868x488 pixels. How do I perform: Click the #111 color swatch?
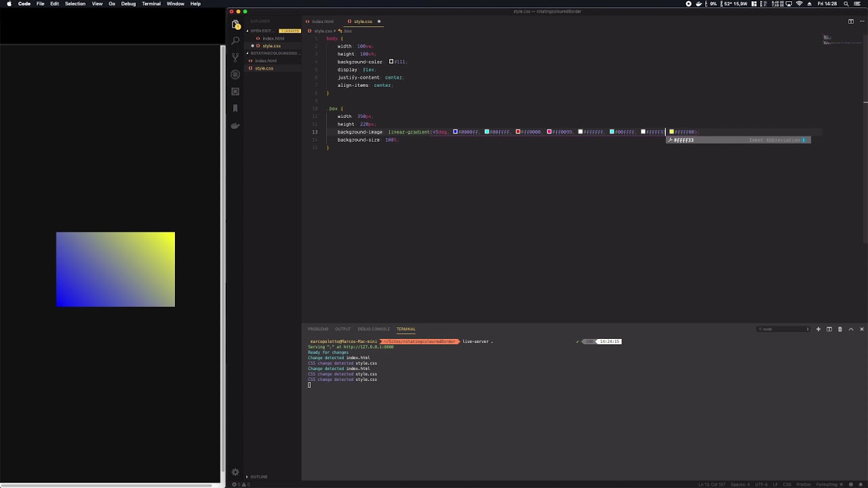[x=391, y=62]
